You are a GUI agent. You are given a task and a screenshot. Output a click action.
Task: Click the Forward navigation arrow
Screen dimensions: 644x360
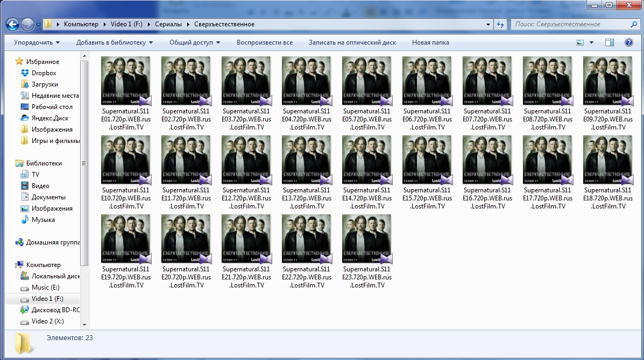click(27, 25)
